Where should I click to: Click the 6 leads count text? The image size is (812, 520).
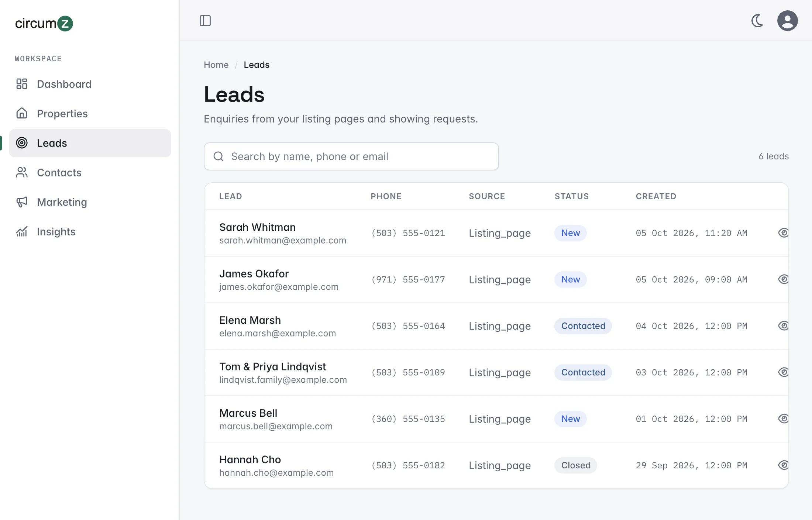(774, 156)
